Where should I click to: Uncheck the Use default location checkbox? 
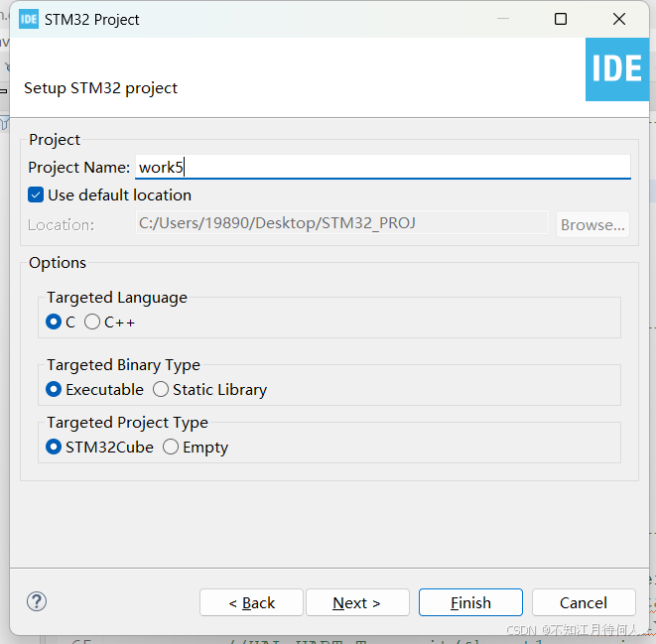click(36, 194)
